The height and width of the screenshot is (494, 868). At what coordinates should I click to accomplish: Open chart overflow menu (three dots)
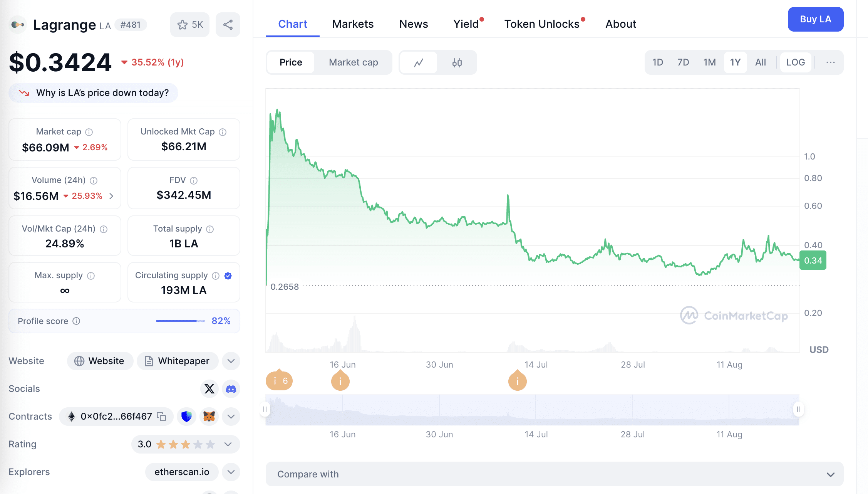(x=831, y=62)
